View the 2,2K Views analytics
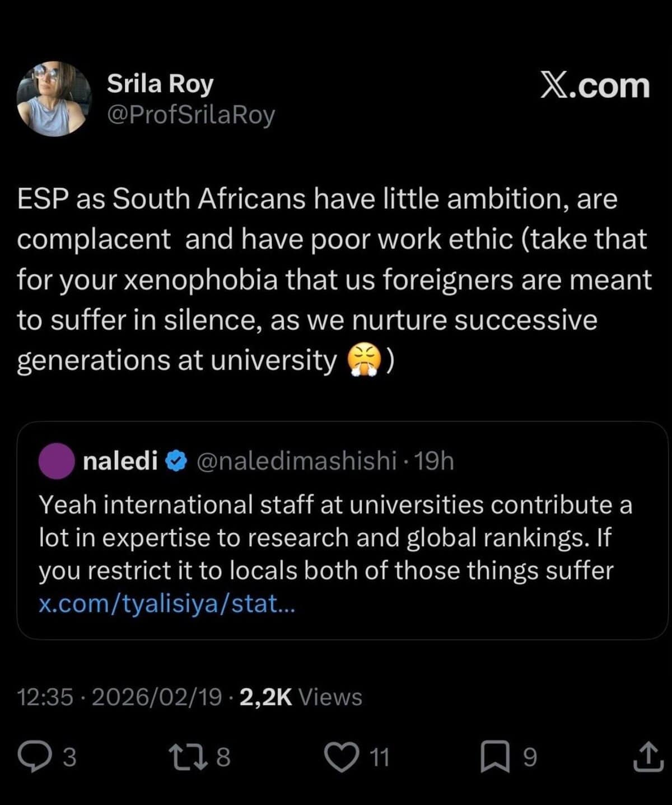Viewport: 672px width, 805px height. 301,697
